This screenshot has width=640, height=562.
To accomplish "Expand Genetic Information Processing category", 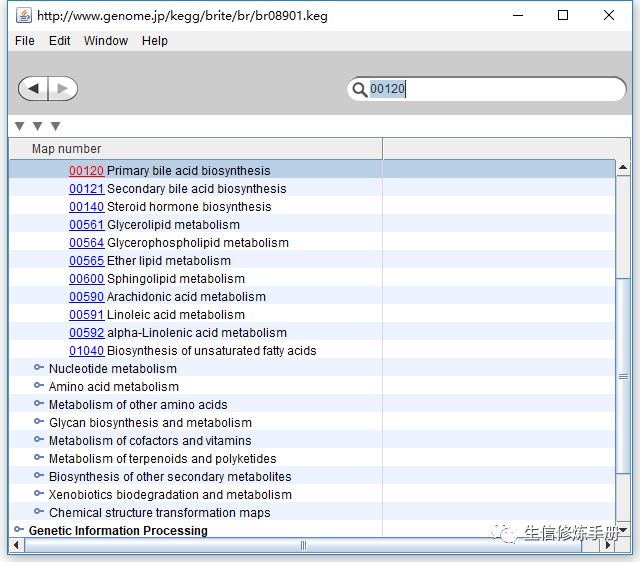I will 19,530.
